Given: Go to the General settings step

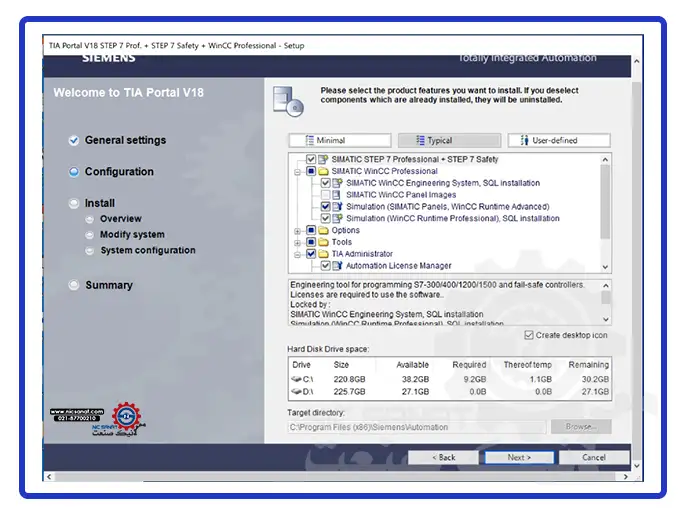Looking at the screenshot, I should click(x=126, y=140).
